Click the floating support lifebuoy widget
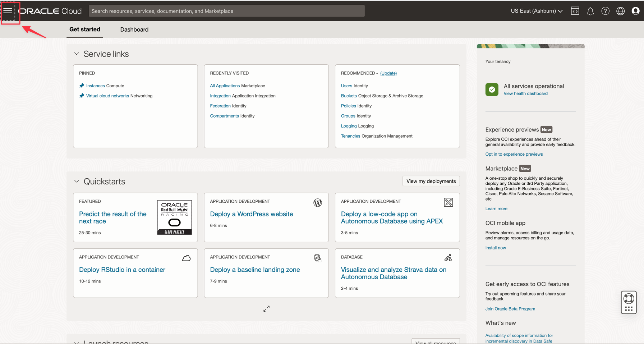 tap(629, 302)
